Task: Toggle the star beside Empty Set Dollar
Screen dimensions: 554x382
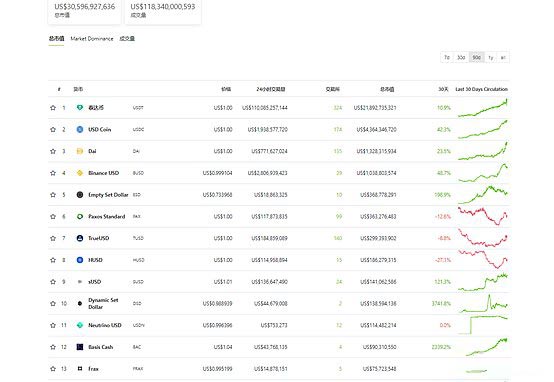Action: point(53,195)
